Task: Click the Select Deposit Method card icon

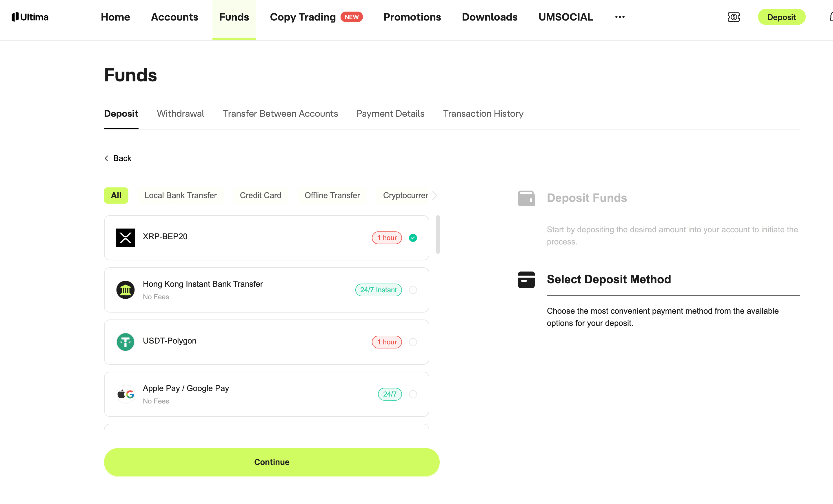Action: tap(526, 280)
